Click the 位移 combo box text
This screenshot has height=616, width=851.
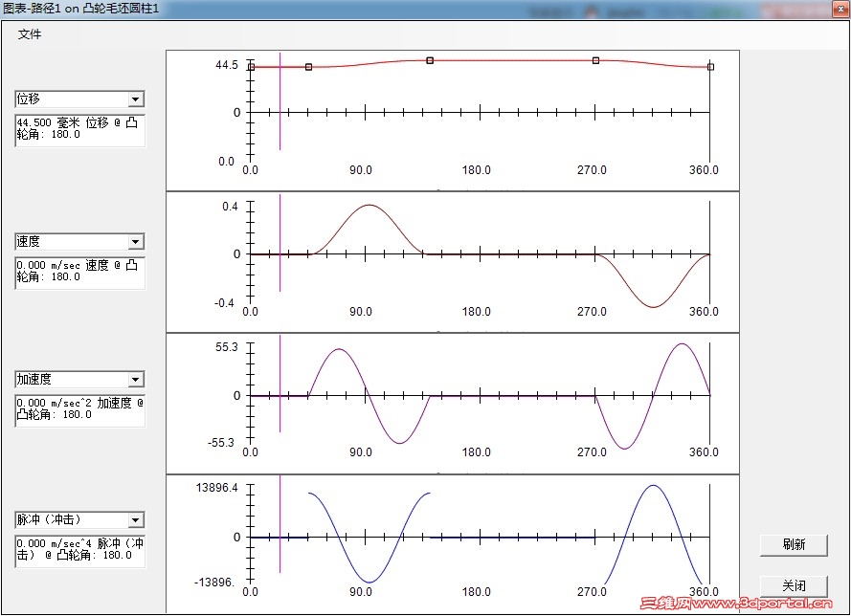pyautogui.click(x=28, y=99)
